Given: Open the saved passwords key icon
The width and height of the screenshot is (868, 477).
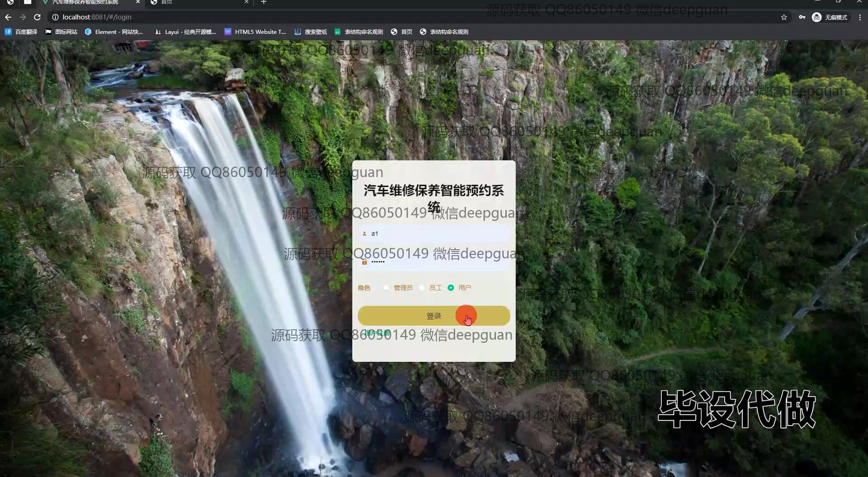Looking at the screenshot, I should 802,17.
